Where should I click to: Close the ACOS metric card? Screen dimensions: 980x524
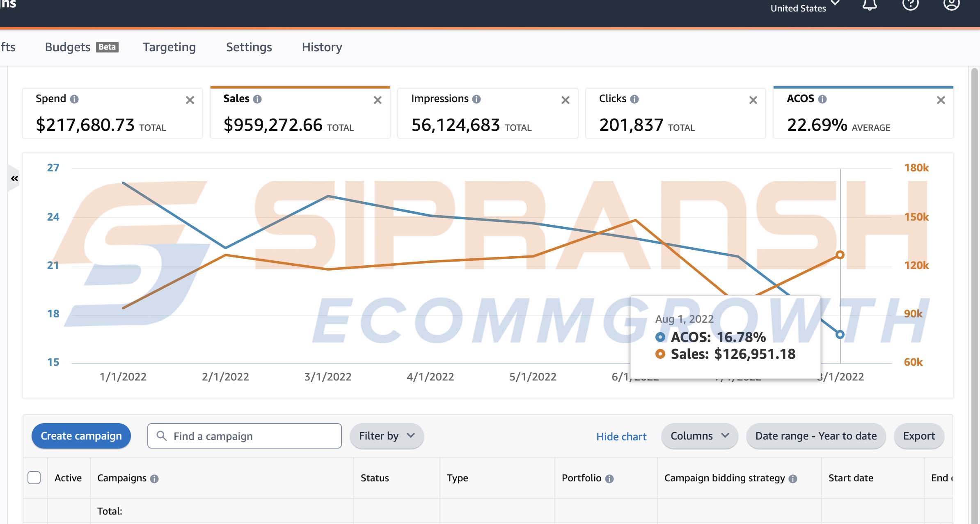941,100
